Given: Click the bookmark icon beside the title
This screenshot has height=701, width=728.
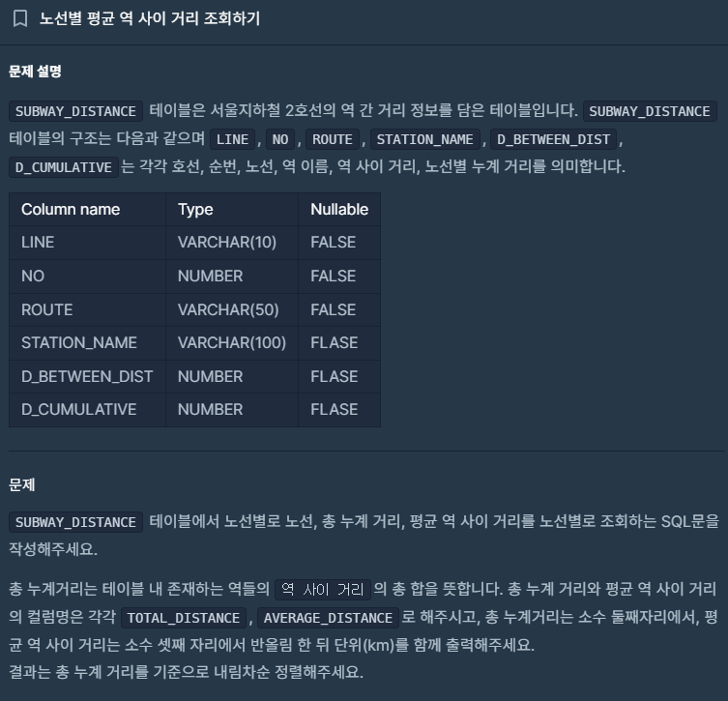Looking at the screenshot, I should click(x=20, y=19).
